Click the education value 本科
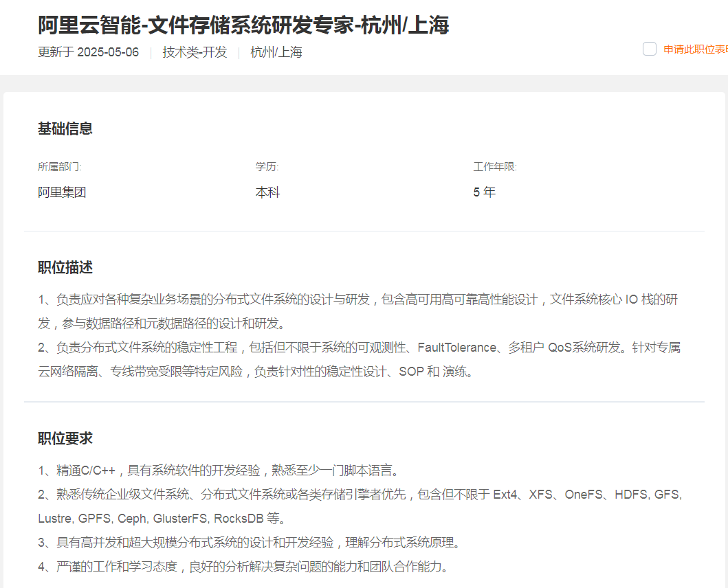Viewport: 728px width, 588px height. click(x=267, y=192)
